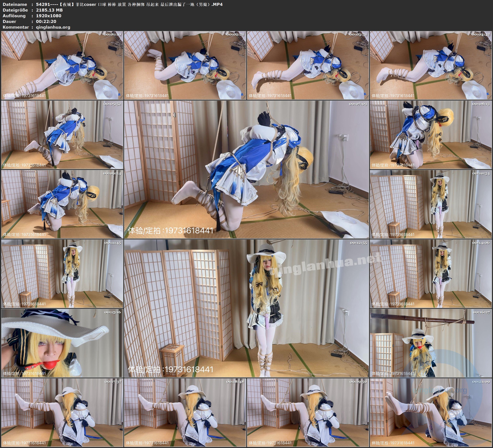Open the frame thumbnail stamped 00:04:42
This screenshot has width=493, height=448.
pyautogui.click(x=431, y=65)
